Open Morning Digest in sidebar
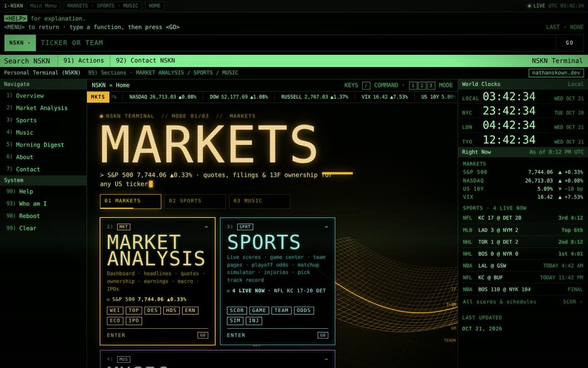 click(x=43, y=145)
